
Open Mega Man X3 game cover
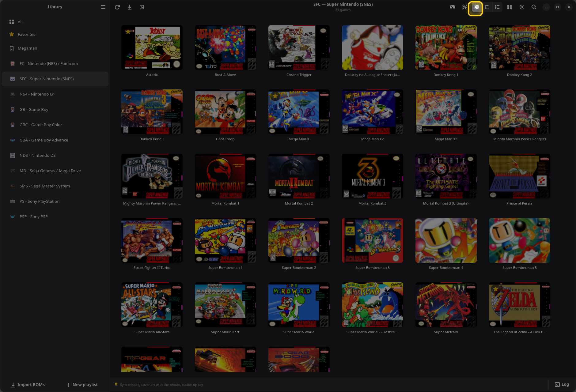click(446, 112)
